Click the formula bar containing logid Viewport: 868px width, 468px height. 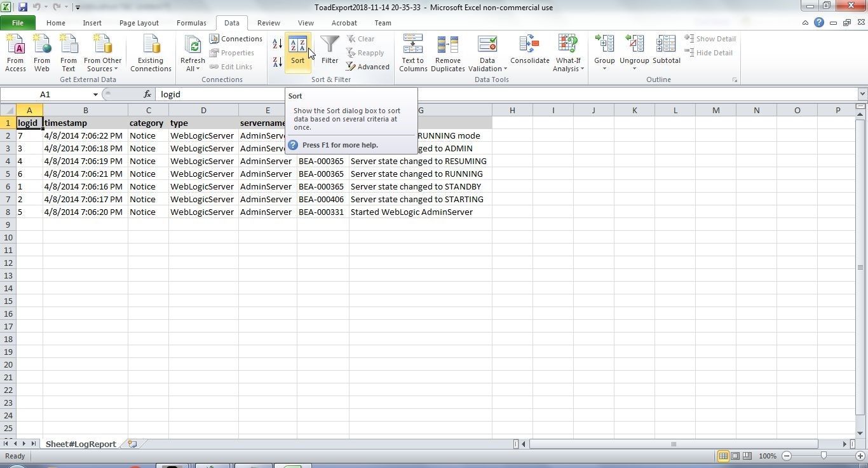[x=506, y=94]
